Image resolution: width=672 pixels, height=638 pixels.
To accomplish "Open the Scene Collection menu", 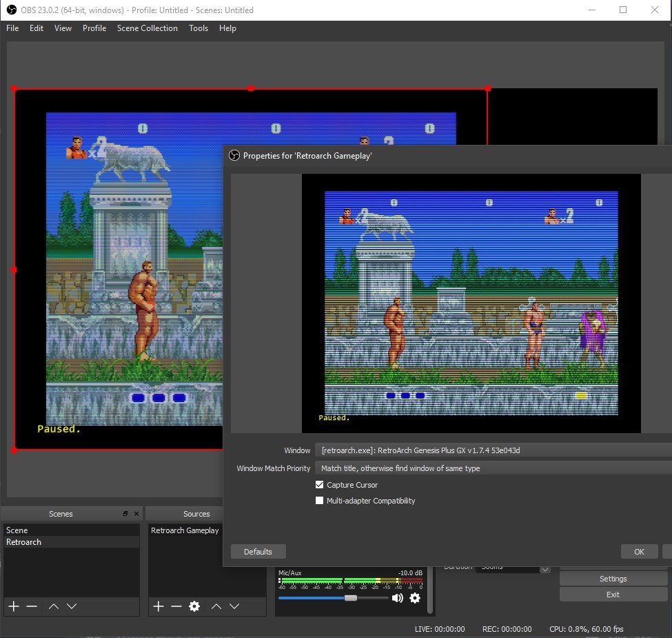I will (147, 28).
